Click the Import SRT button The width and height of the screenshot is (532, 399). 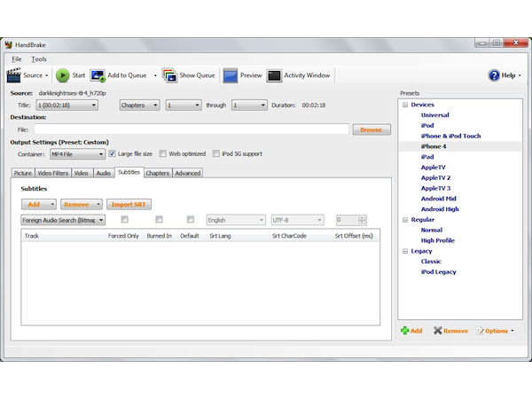click(129, 205)
